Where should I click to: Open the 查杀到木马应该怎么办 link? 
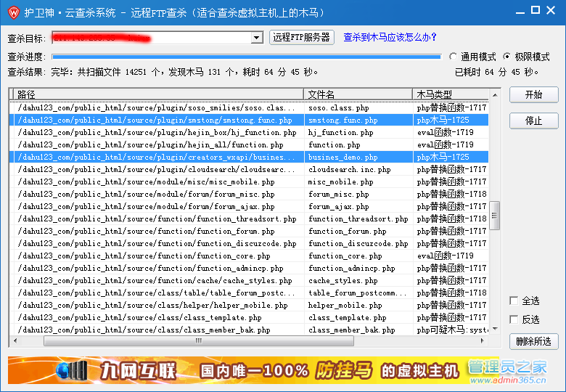pyautogui.click(x=390, y=37)
